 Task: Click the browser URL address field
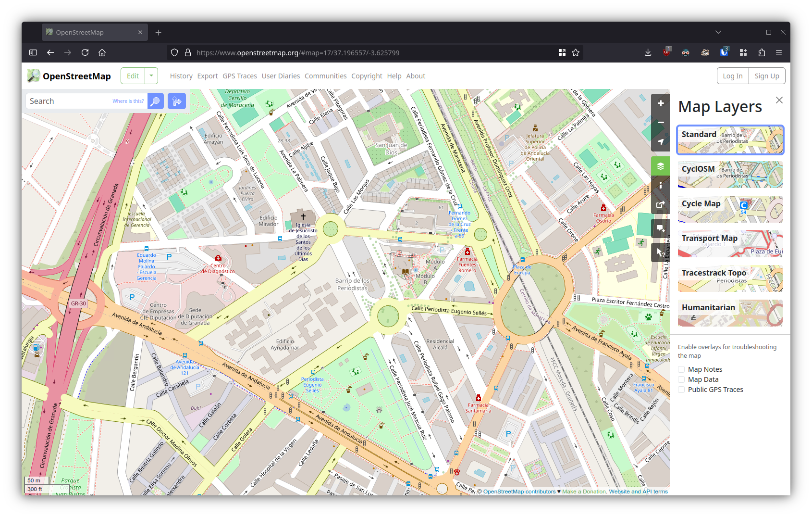point(375,52)
